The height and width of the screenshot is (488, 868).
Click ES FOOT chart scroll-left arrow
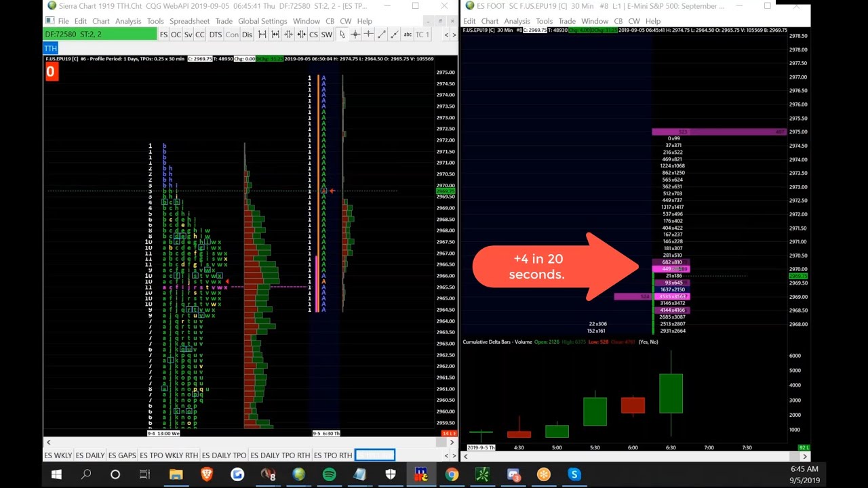click(466, 456)
